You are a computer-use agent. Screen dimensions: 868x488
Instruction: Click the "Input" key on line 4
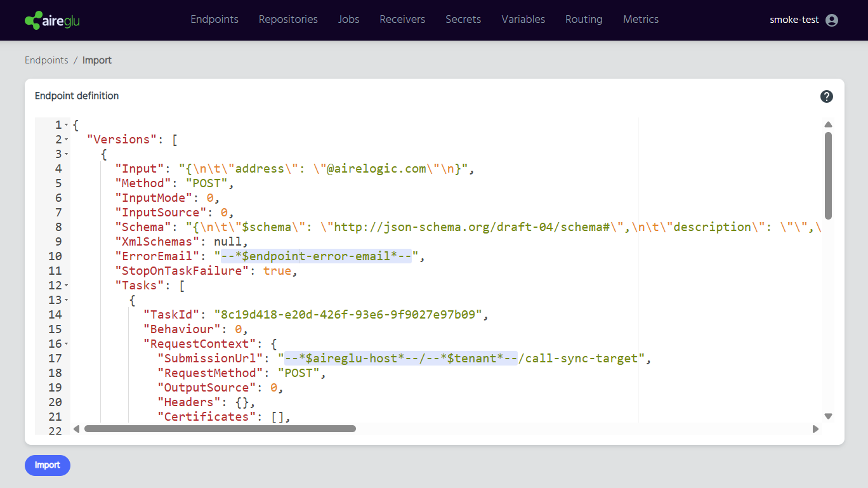click(x=140, y=169)
